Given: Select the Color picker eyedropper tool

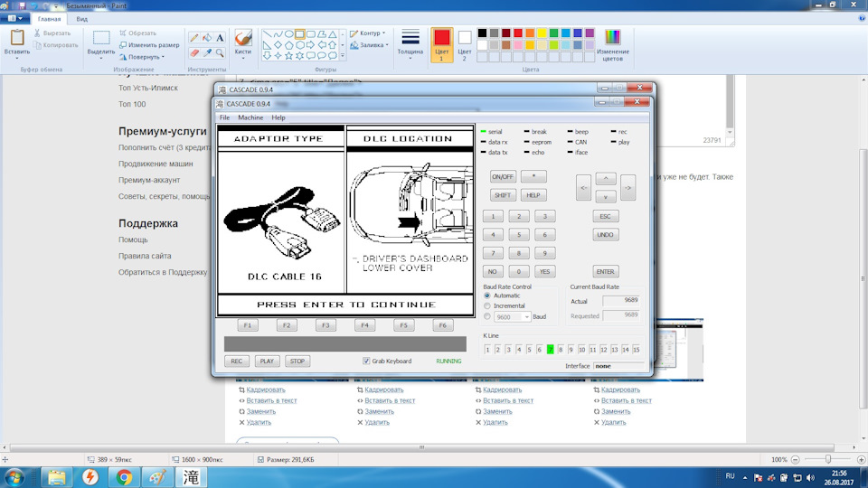Looking at the screenshot, I should coord(207,52).
